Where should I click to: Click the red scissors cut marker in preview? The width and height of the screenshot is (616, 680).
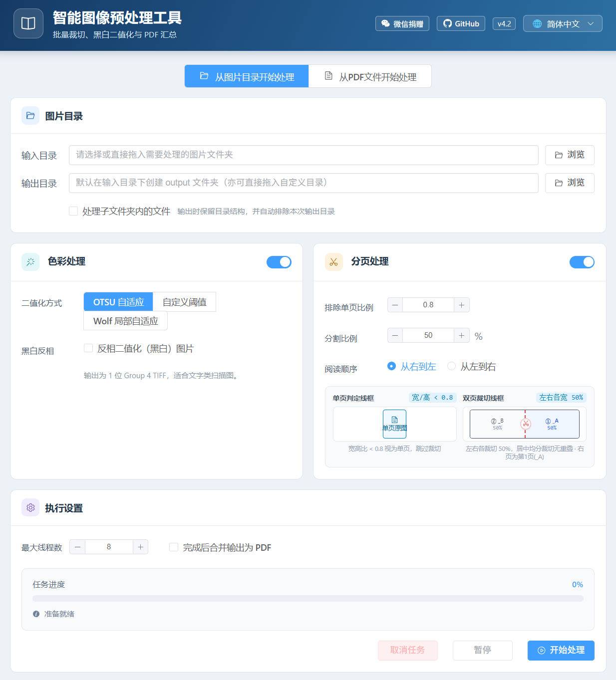(x=525, y=424)
